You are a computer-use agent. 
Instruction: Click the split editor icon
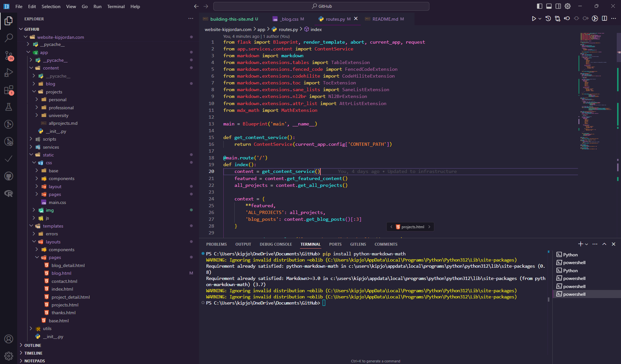(604, 18)
